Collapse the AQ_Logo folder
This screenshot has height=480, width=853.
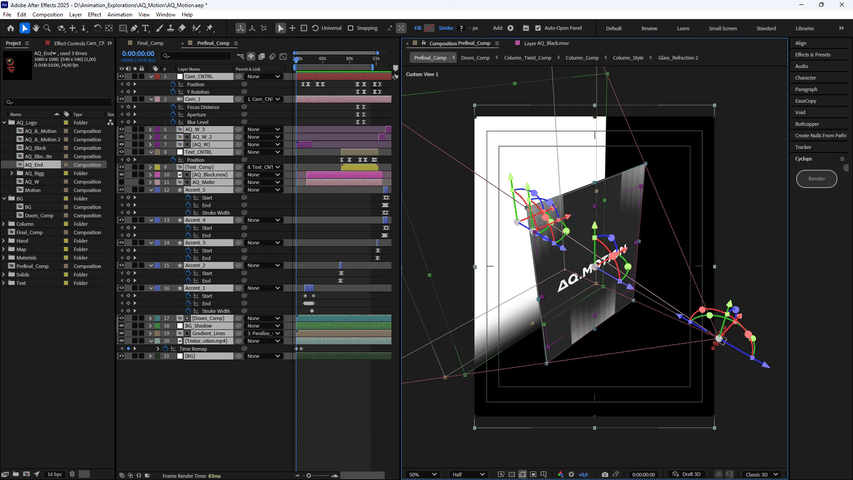[4, 123]
